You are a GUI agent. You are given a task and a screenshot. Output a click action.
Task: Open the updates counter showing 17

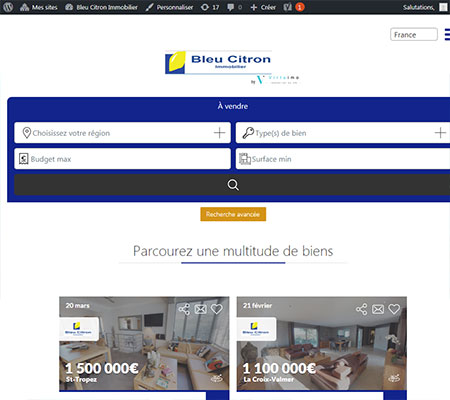coord(210,7)
